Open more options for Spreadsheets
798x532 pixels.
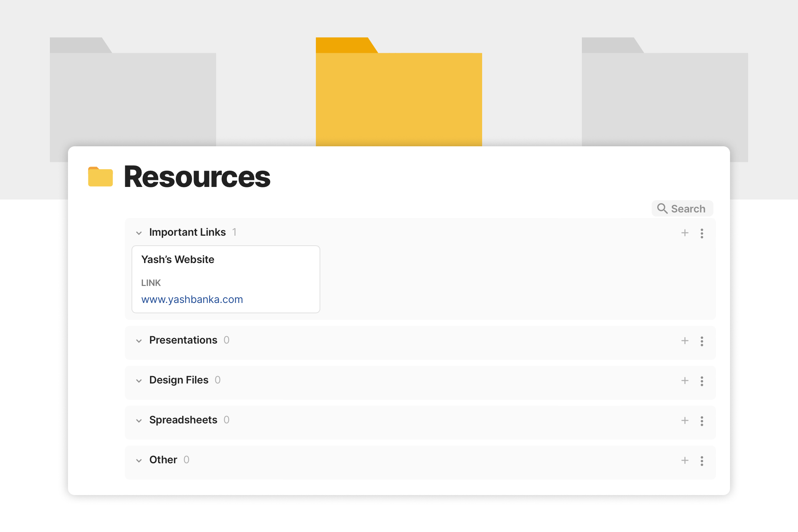[702, 421]
